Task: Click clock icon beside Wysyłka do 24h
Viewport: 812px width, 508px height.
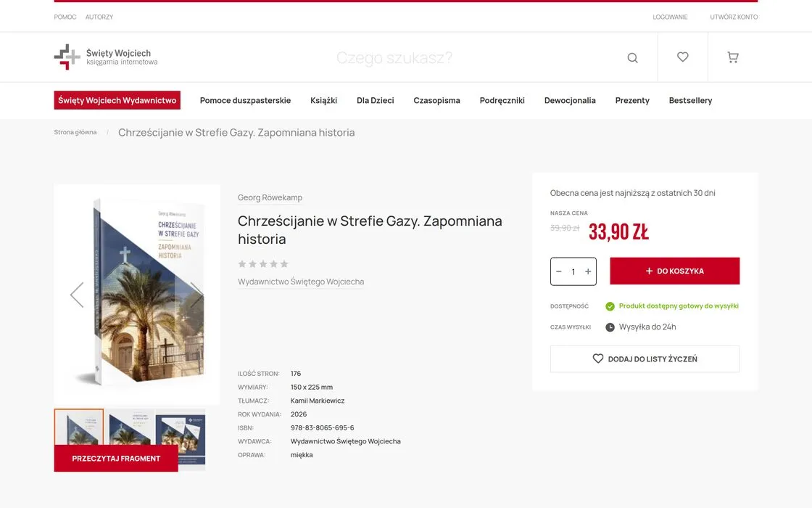Action: point(610,327)
